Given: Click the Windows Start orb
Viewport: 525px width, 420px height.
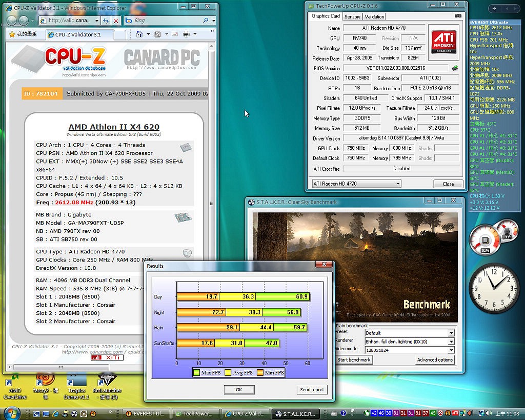Looking at the screenshot, I should [x=11, y=413].
